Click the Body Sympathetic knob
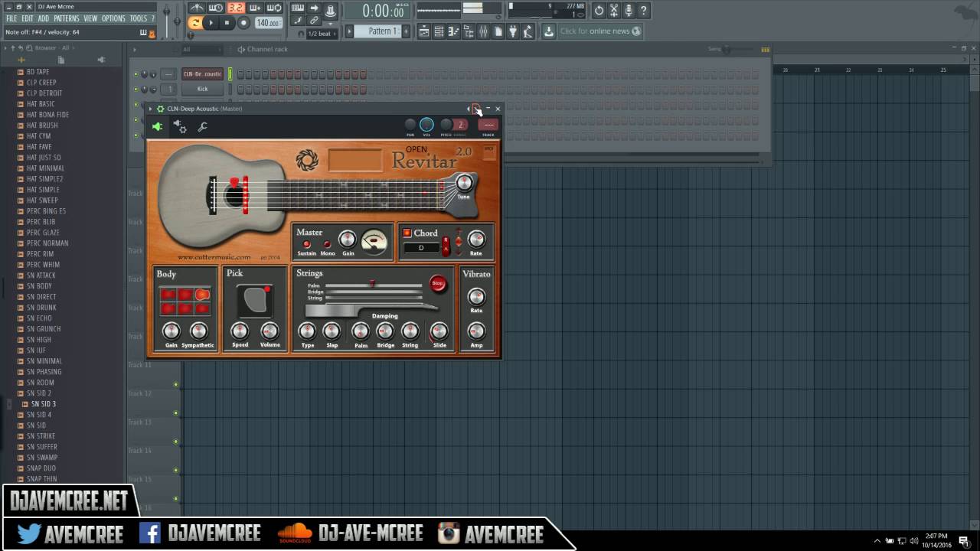The height and width of the screenshot is (551, 980). (198, 331)
